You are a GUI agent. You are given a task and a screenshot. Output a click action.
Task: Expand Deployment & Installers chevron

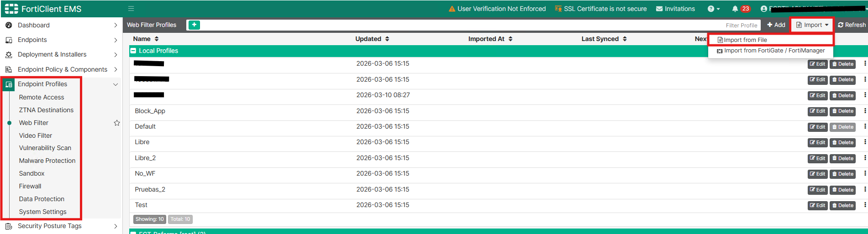[x=116, y=55]
